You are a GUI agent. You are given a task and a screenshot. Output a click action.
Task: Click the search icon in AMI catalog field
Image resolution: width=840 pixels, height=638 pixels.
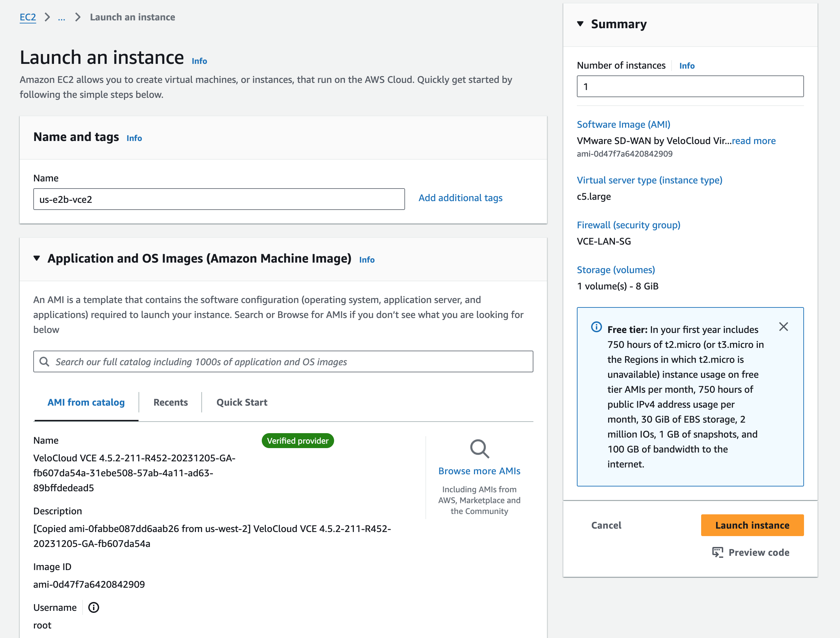[x=44, y=362]
